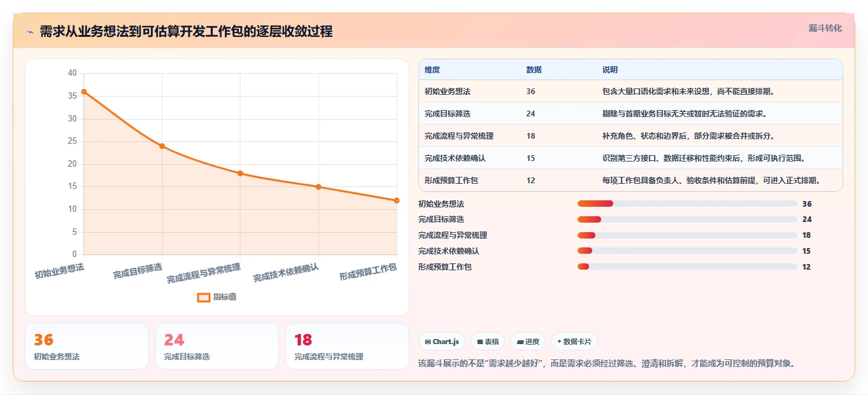Click the footer note starting 该漏斗展示的不是
This screenshot has height=395, width=868.
[607, 364]
